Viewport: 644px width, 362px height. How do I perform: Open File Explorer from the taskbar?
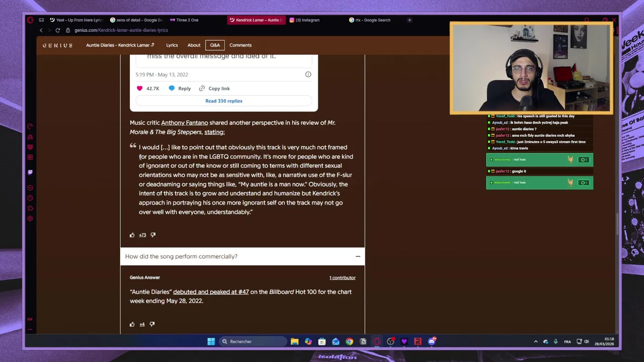click(295, 341)
